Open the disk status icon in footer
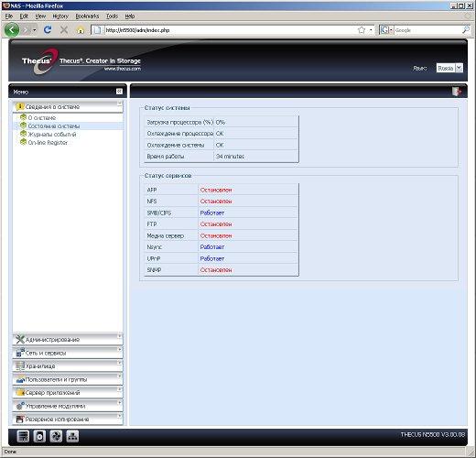Viewport: 476px width, 458px height. [39, 436]
